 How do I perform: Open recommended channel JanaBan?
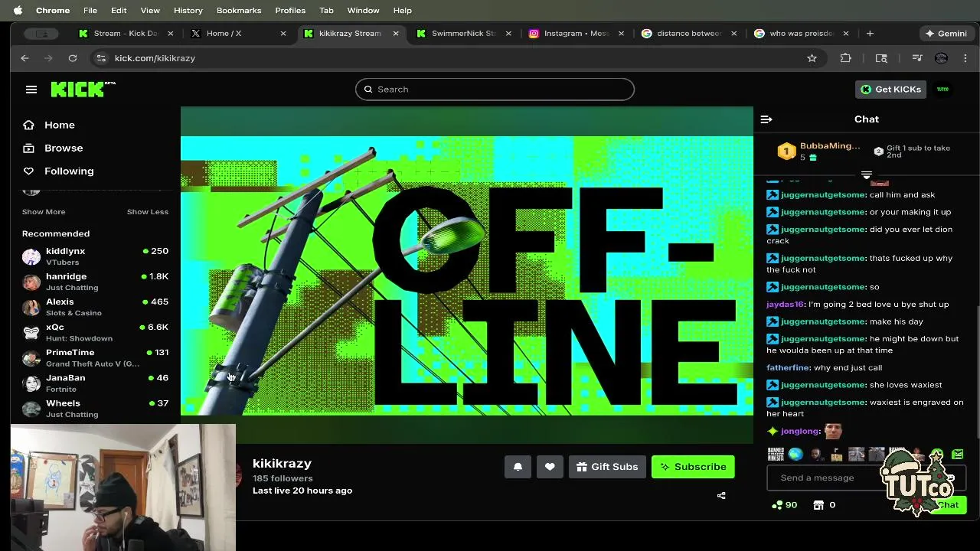[95, 383]
